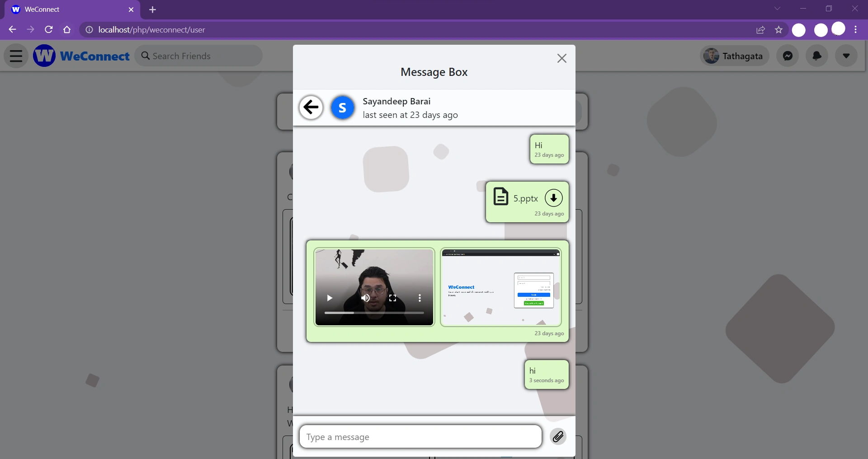Click the 'hi' message sent seconds ago
Image resolution: width=868 pixels, height=459 pixels.
click(x=547, y=375)
